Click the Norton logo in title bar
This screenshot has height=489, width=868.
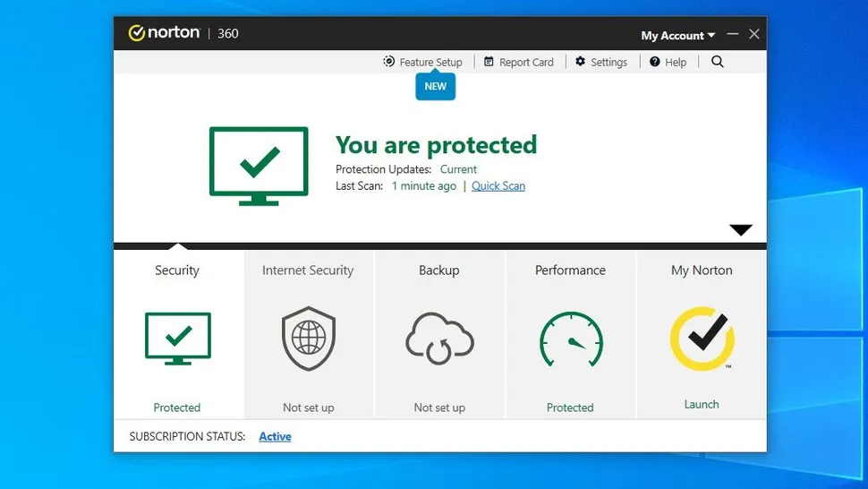[165, 33]
